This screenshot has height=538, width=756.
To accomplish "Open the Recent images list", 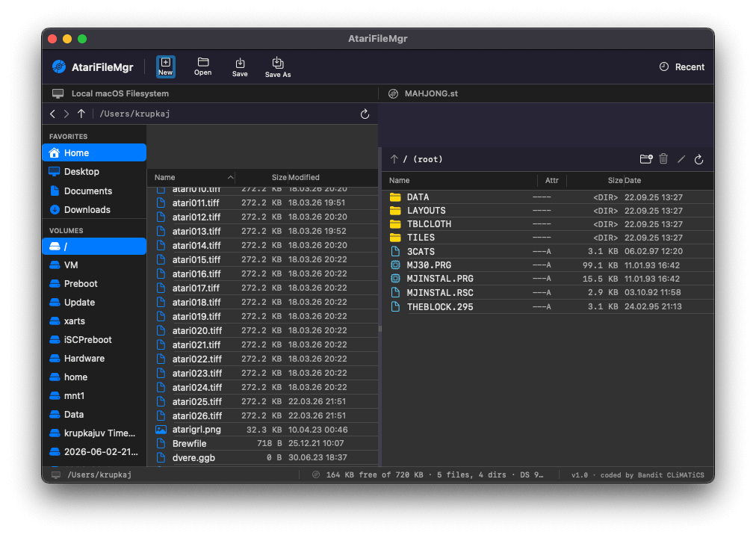I will click(682, 67).
